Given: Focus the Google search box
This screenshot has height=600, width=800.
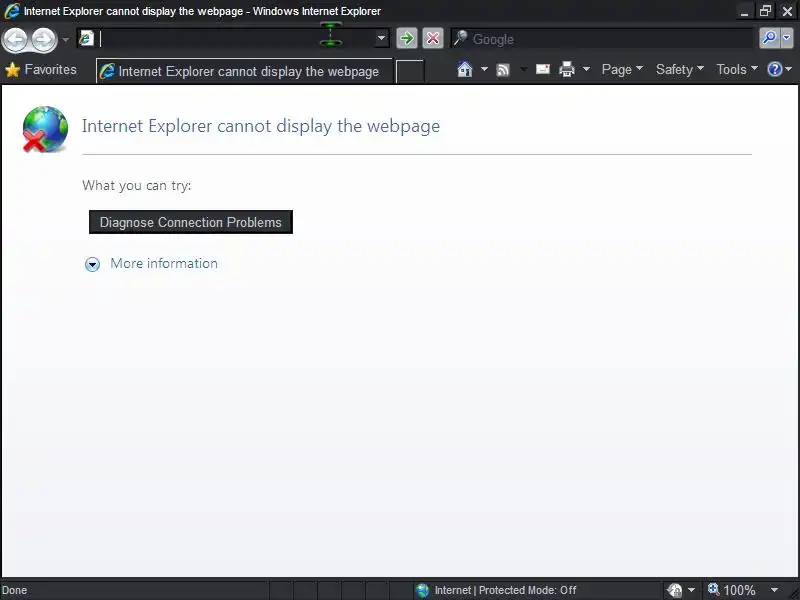Looking at the screenshot, I should coord(602,39).
